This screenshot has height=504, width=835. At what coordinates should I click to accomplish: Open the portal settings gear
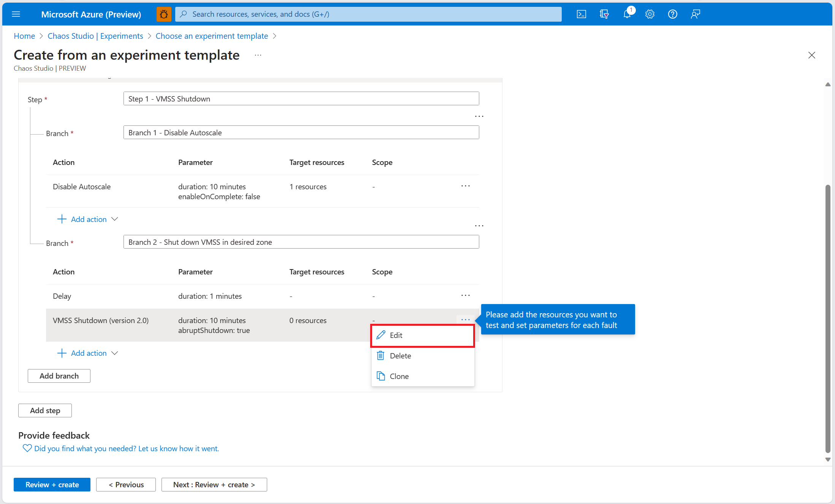[x=650, y=14]
